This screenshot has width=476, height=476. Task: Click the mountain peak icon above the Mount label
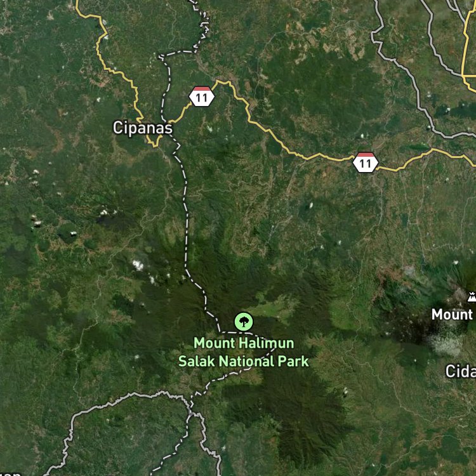pyautogui.click(x=472, y=297)
